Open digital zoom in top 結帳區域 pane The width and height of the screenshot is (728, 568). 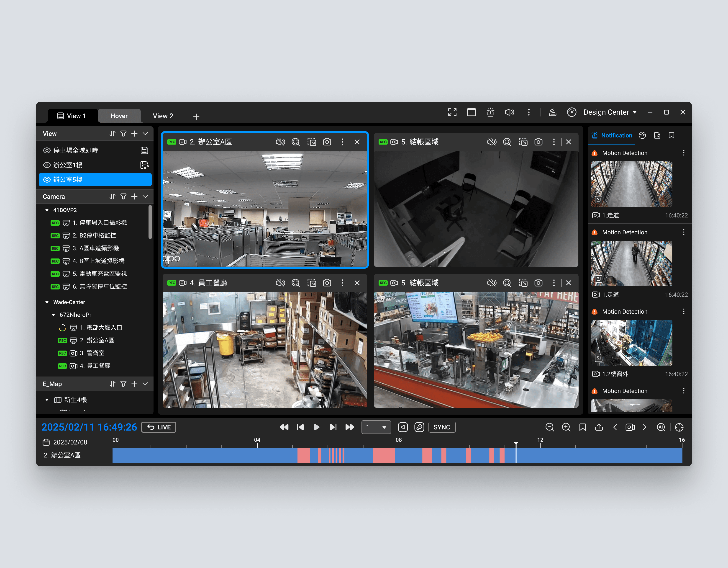coord(507,142)
